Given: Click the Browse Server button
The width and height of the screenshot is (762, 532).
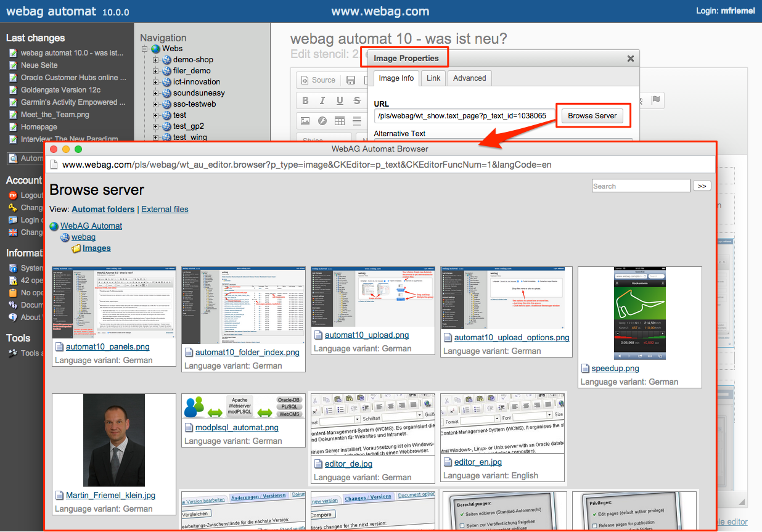Looking at the screenshot, I should (x=592, y=116).
